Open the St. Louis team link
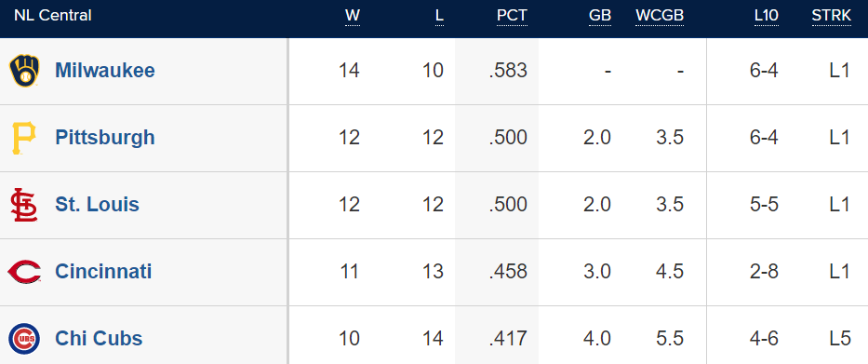The image size is (868, 364). 97,205
